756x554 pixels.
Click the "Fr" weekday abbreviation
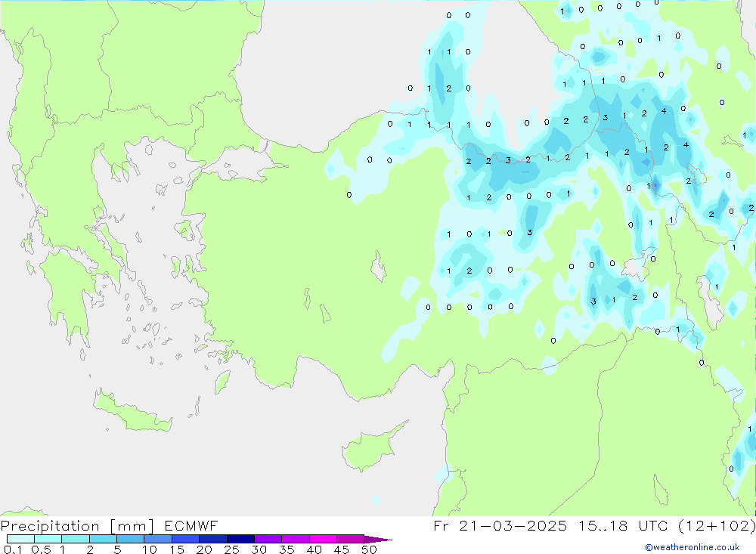pos(442,525)
